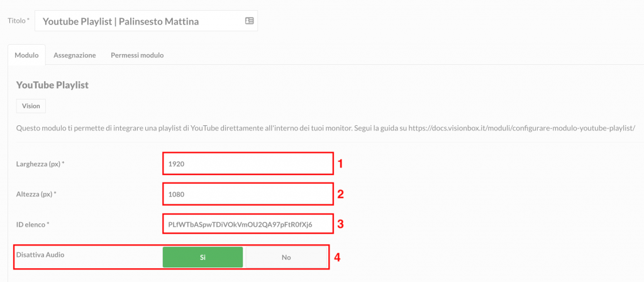Click the Altezza (px) label
The width and height of the screenshot is (644, 282).
[36, 194]
